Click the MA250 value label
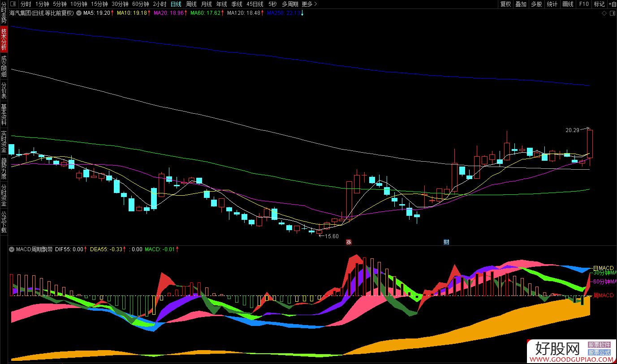Viewport: 617px width, 364px height. (x=283, y=13)
